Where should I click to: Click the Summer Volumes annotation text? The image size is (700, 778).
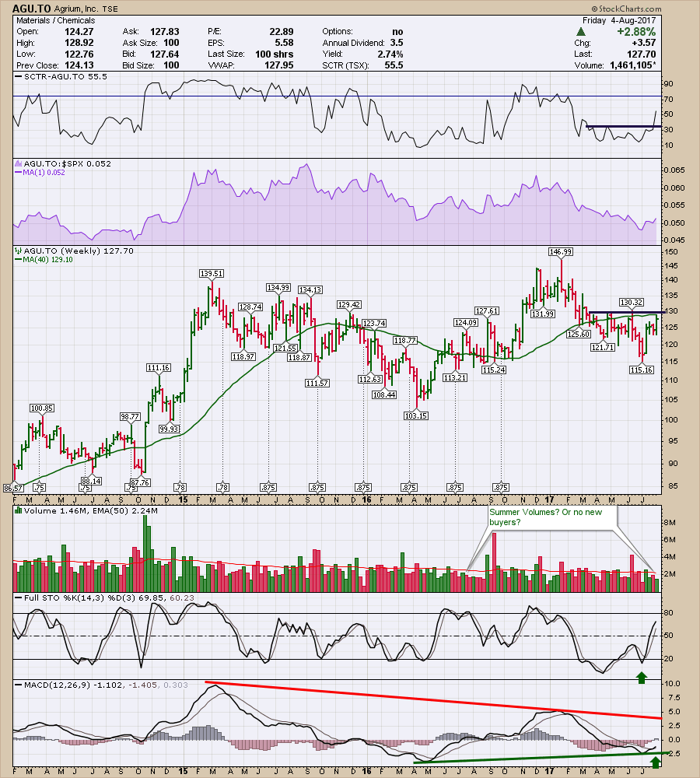pos(546,517)
